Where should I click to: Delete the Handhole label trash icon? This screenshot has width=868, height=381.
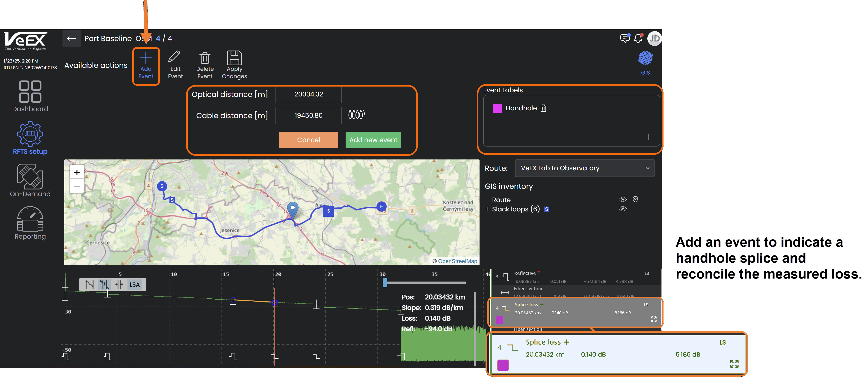[x=543, y=108]
